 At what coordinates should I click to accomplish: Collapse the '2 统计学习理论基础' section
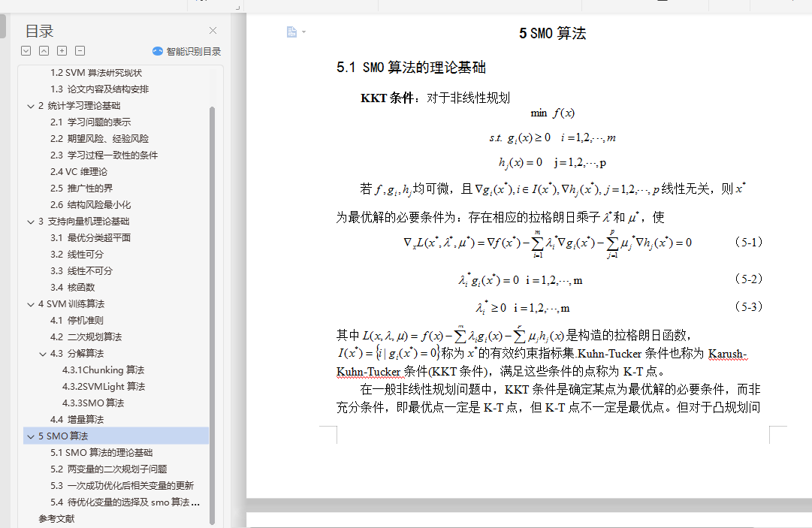click(x=31, y=106)
